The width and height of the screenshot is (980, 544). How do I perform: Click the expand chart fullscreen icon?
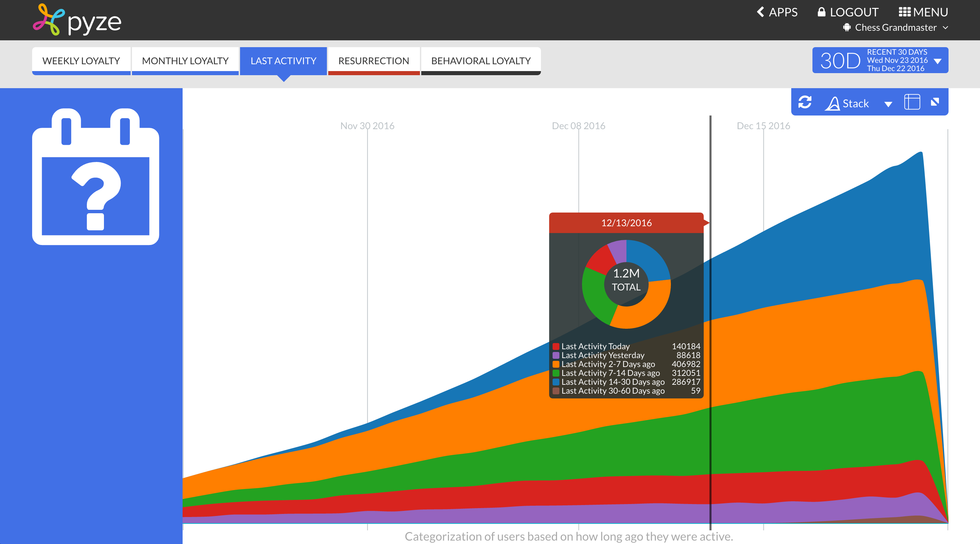935,102
